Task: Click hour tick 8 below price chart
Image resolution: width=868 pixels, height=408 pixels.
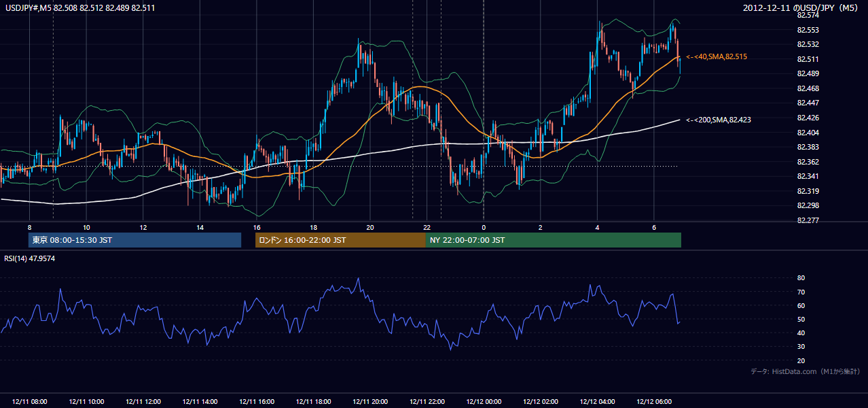Action: (29, 227)
